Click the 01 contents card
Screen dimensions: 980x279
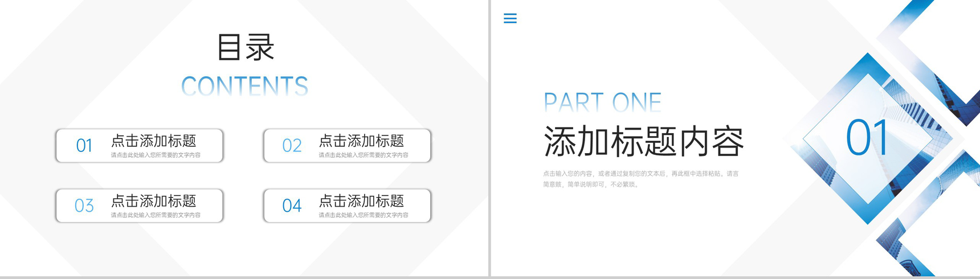pos(140,146)
